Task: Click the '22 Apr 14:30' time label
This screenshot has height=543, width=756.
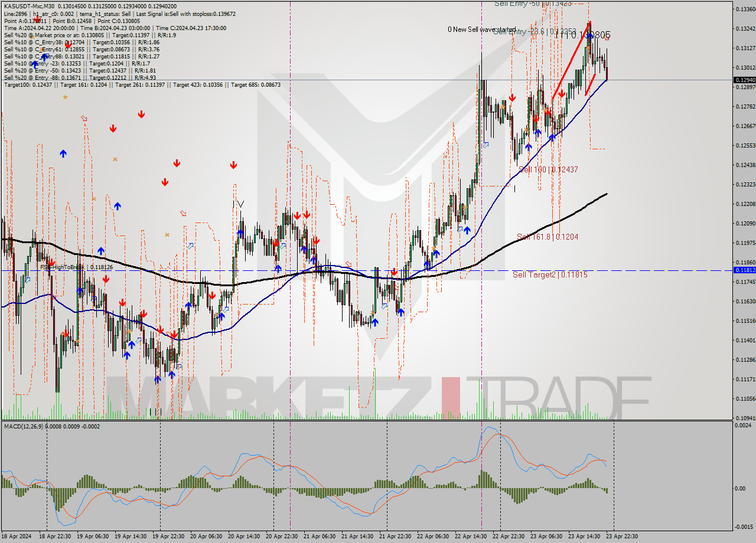Action: click(470, 537)
